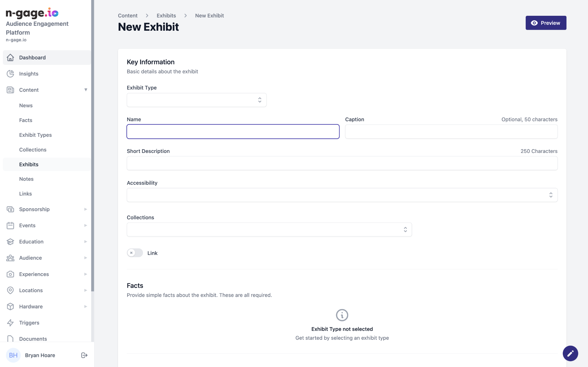Click the Insights pie chart icon
Screen dimensions: 588x367
point(10,74)
